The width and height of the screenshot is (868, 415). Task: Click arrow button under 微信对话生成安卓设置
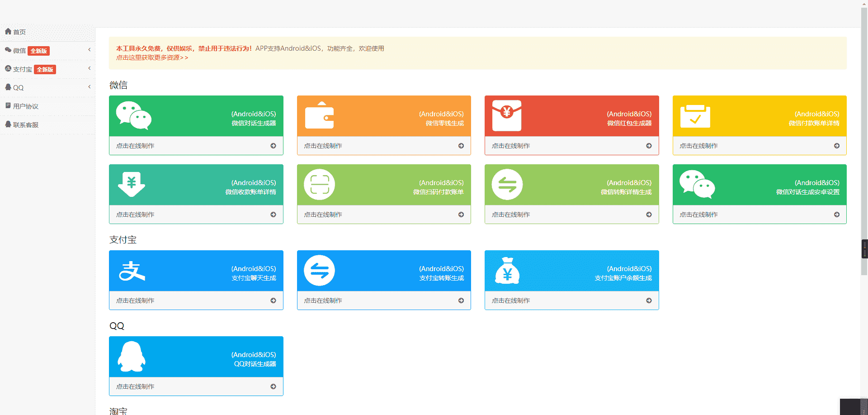837,215
